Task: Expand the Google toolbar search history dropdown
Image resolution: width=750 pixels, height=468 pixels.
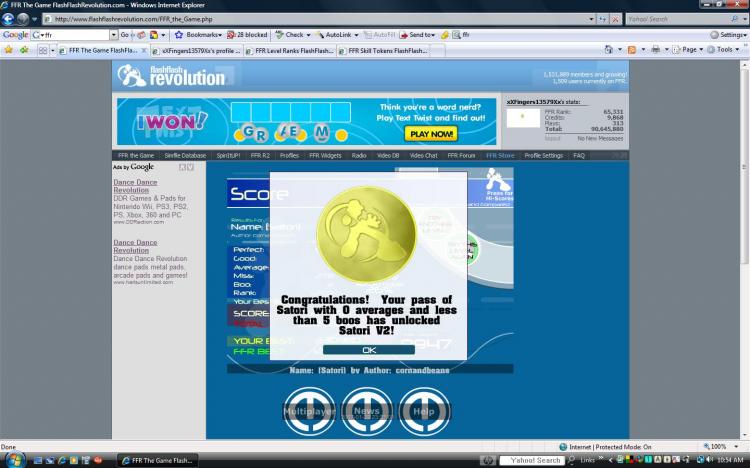Action: (114, 35)
